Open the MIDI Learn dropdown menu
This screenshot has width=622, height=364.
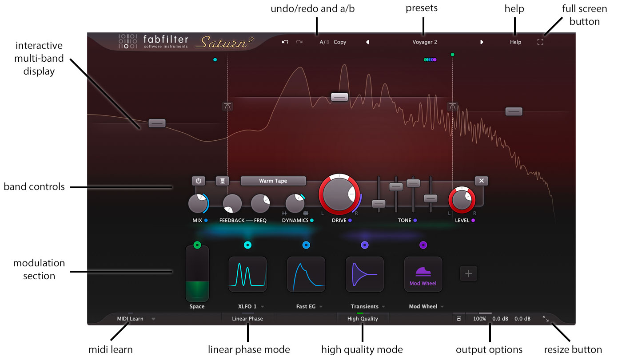point(153,319)
